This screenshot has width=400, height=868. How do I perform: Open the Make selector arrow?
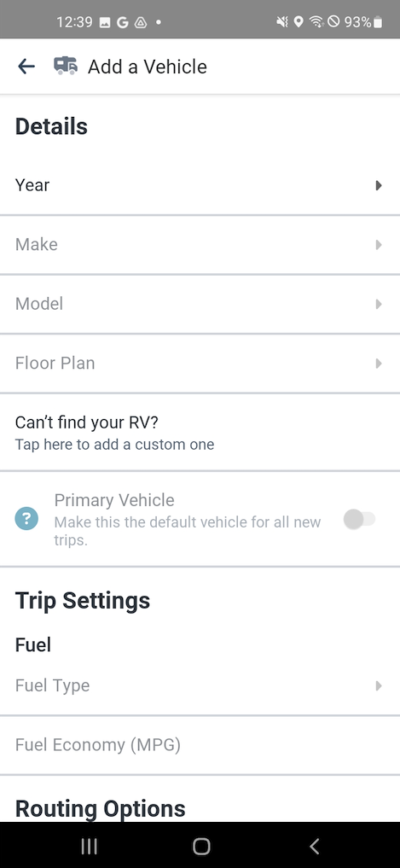tap(379, 245)
